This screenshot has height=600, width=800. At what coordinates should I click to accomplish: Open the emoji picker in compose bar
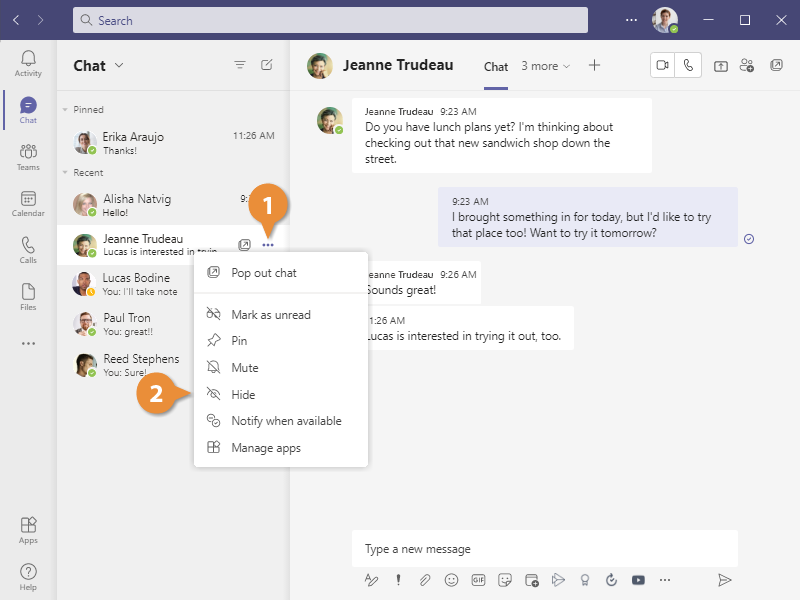(x=451, y=579)
